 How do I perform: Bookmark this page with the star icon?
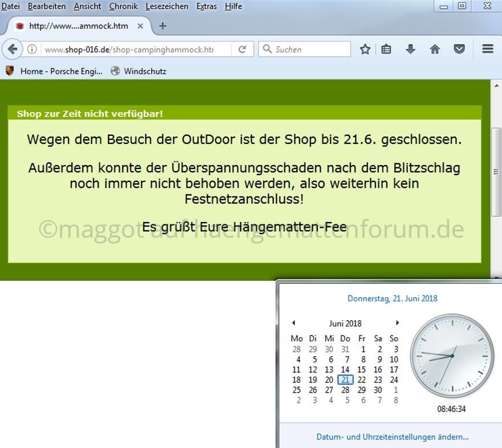(365, 50)
